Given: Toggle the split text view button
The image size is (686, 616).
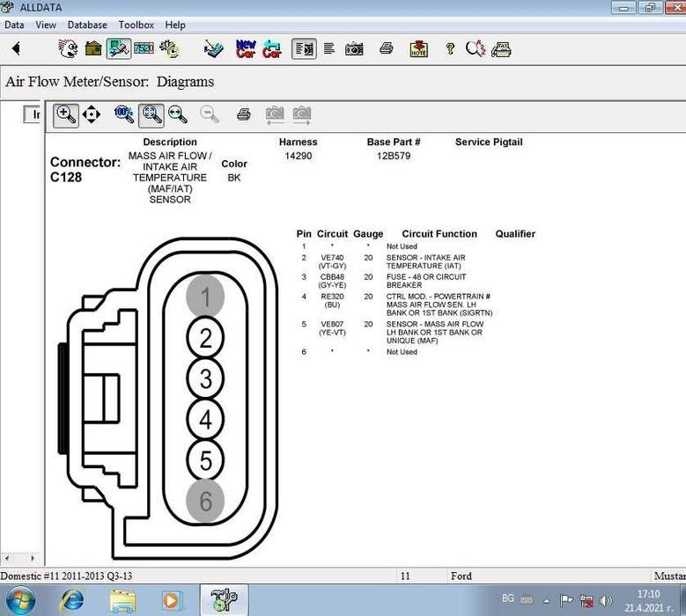Looking at the screenshot, I should [304, 48].
